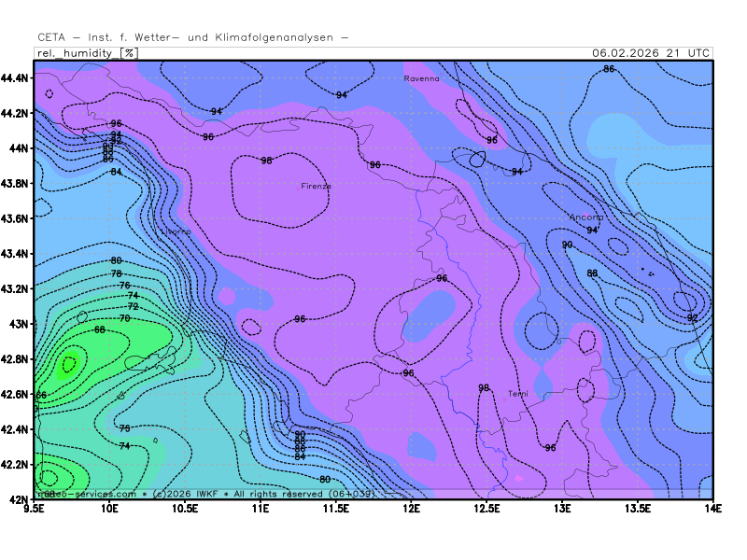Click the 43N latitude axis label
Image resolution: width=747 pixels, height=560 pixels.
(21, 324)
